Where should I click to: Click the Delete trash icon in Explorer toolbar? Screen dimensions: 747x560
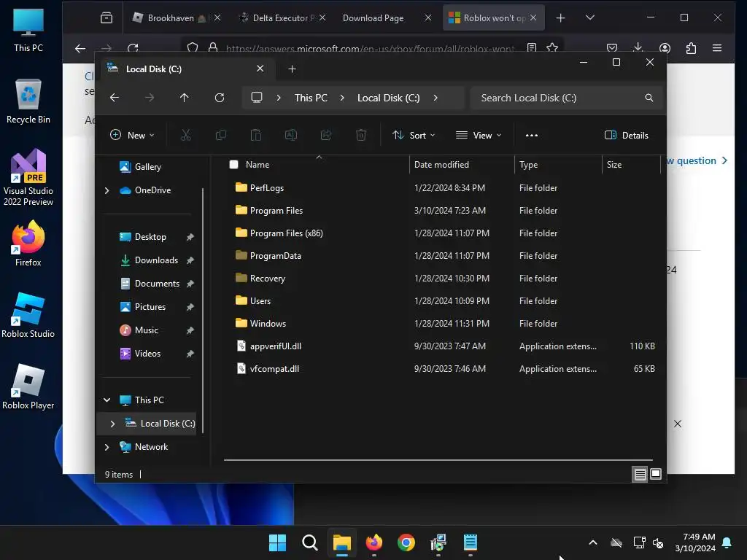click(361, 135)
